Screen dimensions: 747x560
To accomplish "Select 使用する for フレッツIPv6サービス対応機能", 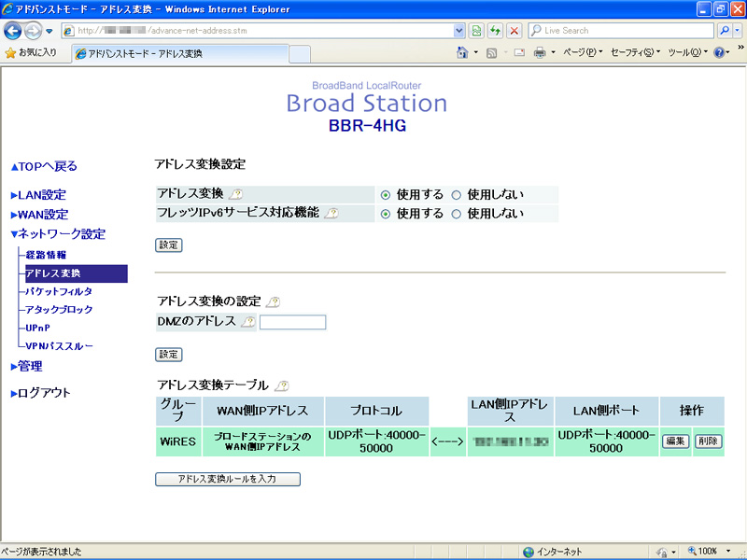I will [386, 214].
